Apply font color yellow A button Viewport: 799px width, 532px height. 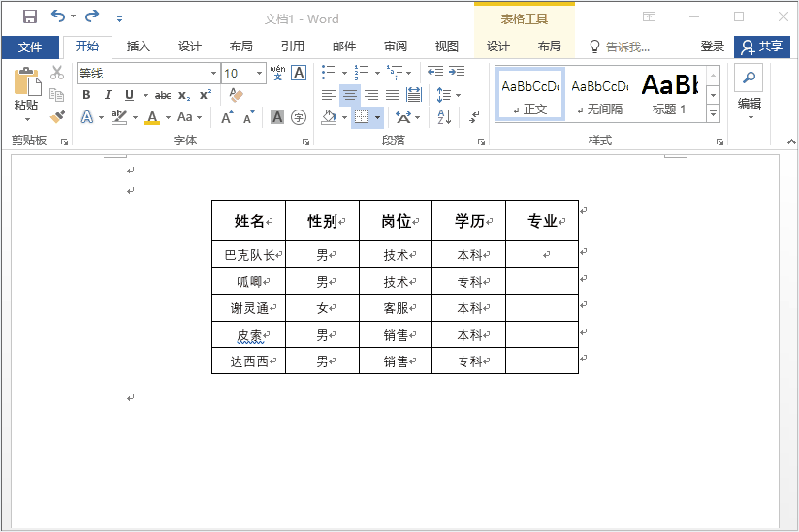[152, 117]
